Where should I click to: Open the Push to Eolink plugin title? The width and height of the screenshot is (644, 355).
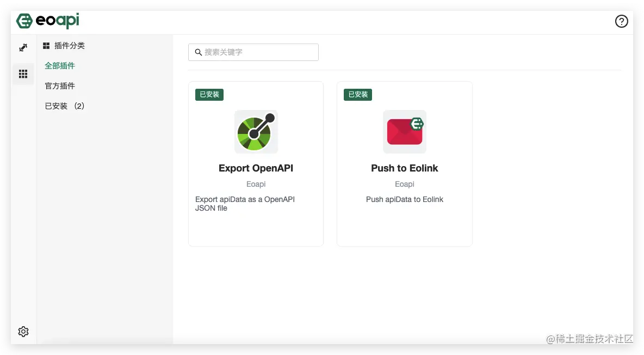[405, 168]
